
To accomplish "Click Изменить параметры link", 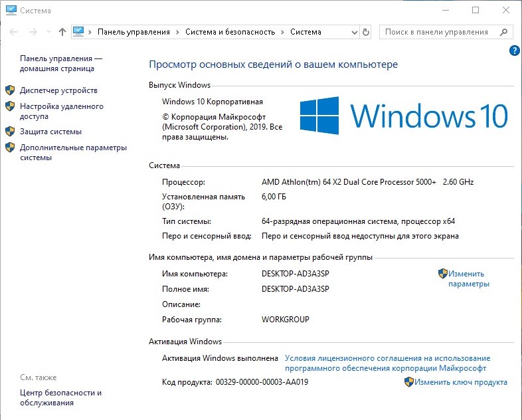I will [x=469, y=278].
